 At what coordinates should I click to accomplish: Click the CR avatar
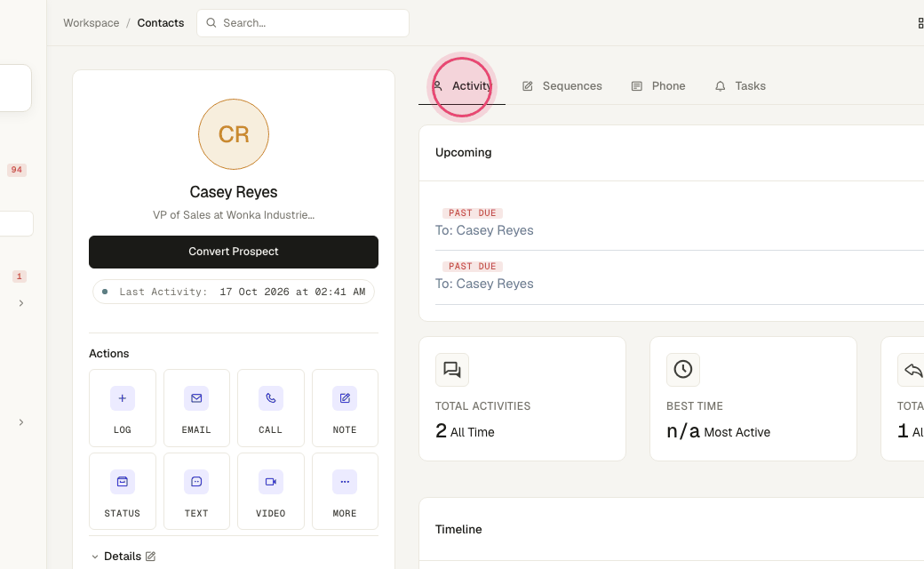click(234, 134)
